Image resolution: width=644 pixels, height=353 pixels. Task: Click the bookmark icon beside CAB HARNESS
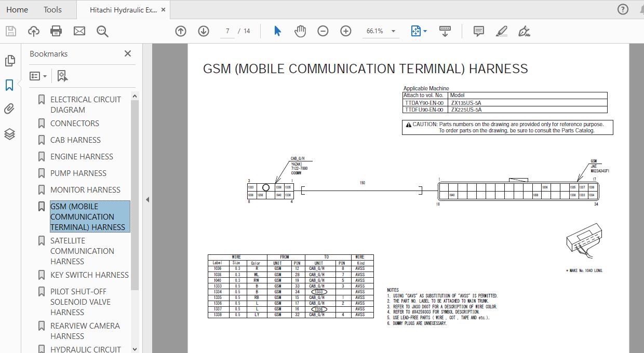coord(42,140)
